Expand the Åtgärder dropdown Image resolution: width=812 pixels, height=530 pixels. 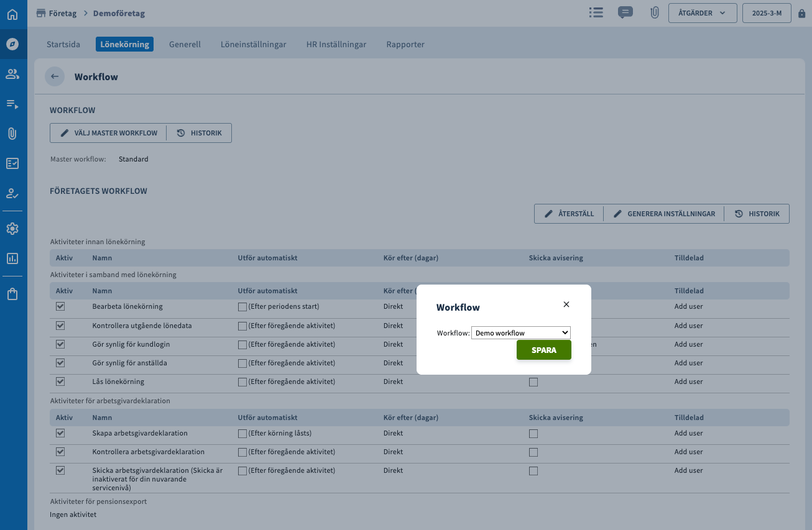click(x=703, y=13)
